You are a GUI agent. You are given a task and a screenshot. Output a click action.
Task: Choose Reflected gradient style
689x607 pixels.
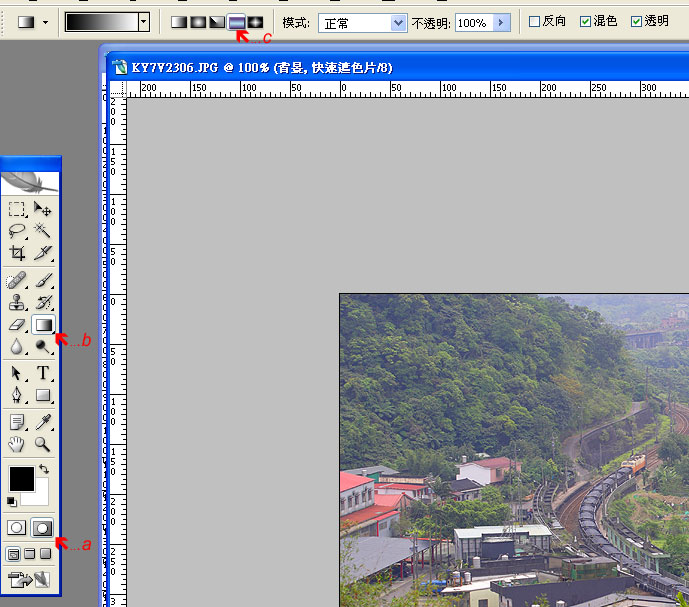(236, 22)
